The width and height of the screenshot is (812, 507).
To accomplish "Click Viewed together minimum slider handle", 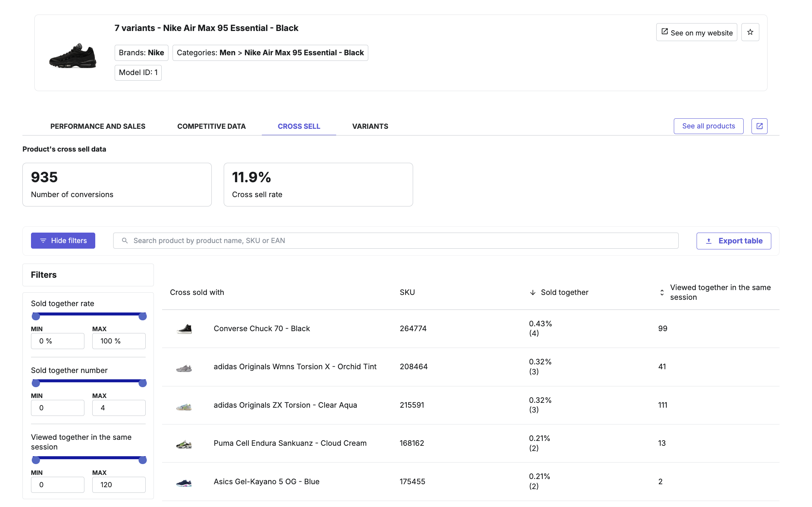I will coord(36,460).
